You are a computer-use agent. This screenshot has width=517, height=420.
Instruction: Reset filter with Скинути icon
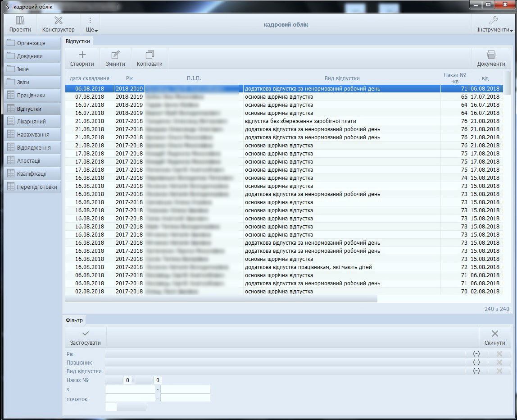point(494,334)
